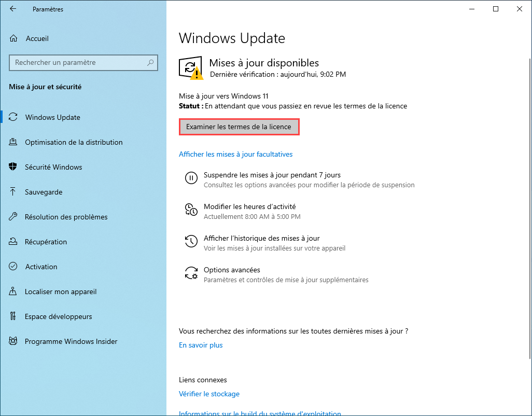532x416 pixels.
Task: Click the vertical scrollbar of the page
Action: click(x=530, y=208)
